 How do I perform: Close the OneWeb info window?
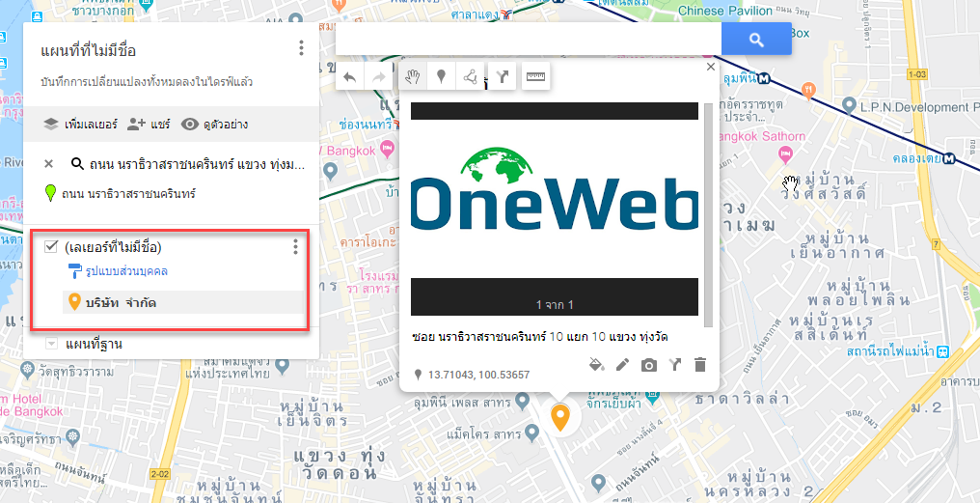pyautogui.click(x=710, y=67)
